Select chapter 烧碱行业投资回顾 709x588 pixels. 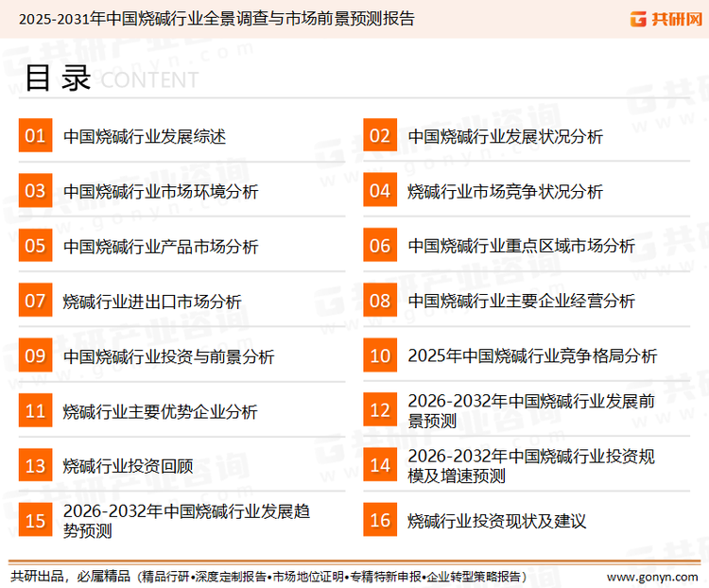pyautogui.click(x=128, y=466)
